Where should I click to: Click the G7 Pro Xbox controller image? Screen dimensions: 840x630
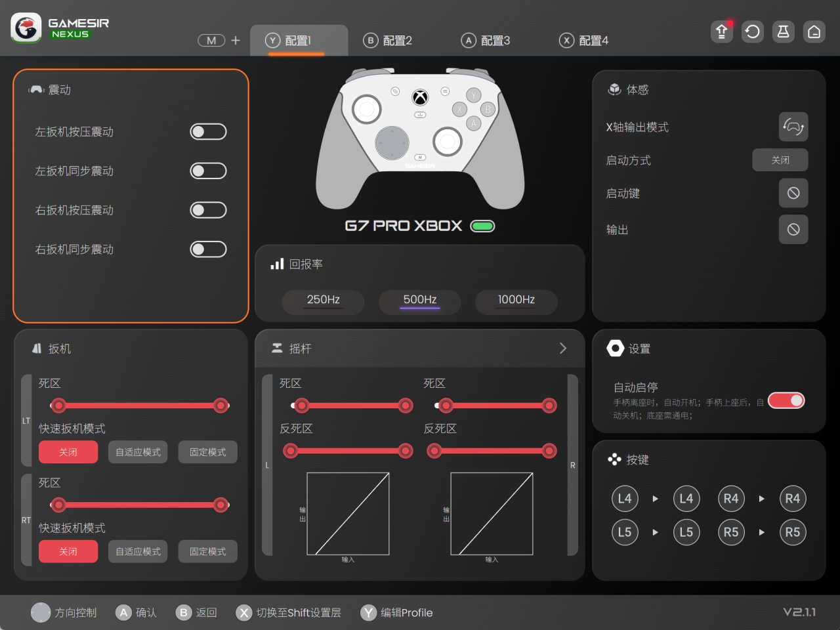[420, 138]
